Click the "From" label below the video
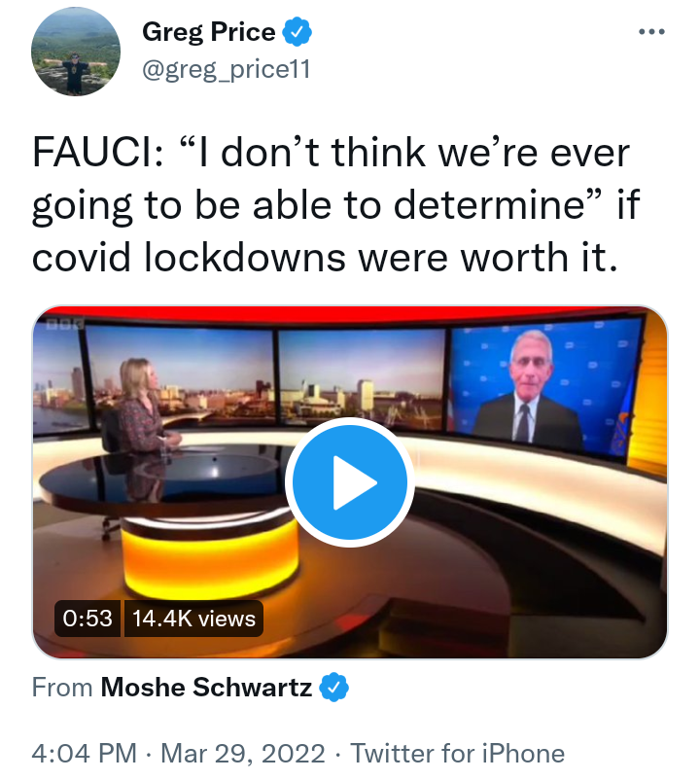700x780 pixels. point(62,687)
